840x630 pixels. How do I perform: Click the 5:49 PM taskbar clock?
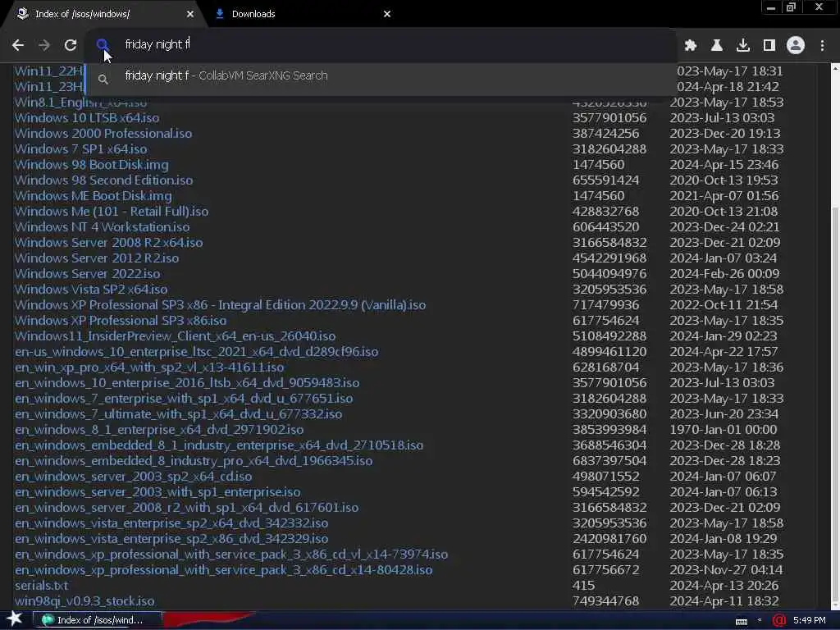(x=810, y=620)
